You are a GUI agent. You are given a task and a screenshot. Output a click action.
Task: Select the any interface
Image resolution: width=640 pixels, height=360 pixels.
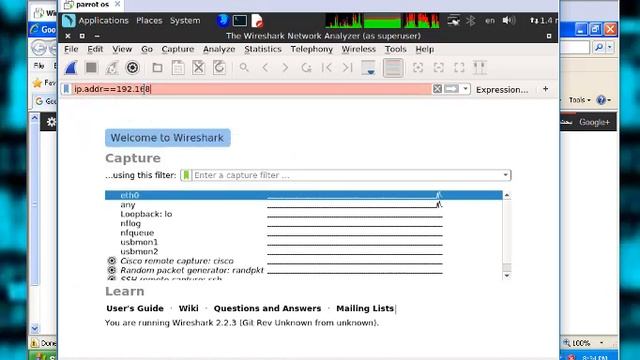click(x=303, y=204)
